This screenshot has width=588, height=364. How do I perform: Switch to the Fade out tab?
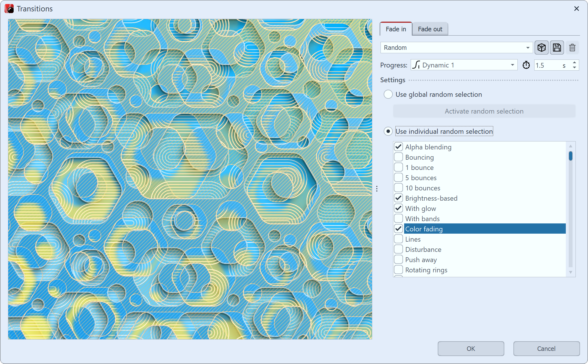430,29
